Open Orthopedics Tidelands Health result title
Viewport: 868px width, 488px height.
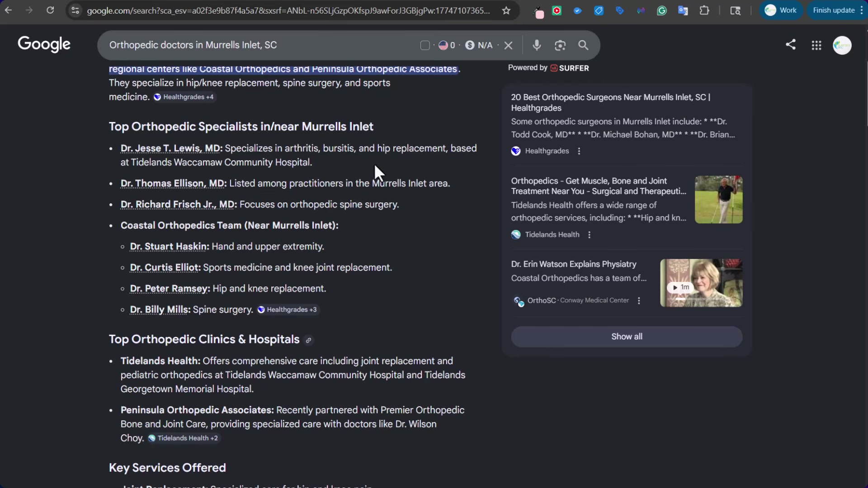pos(599,186)
